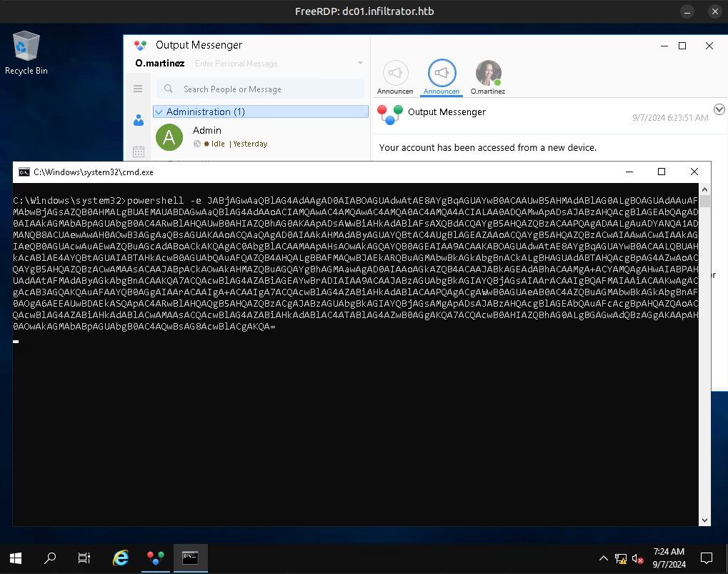This screenshot has width=728, height=574.
Task: Collapse the Administration group
Action: click(x=159, y=112)
